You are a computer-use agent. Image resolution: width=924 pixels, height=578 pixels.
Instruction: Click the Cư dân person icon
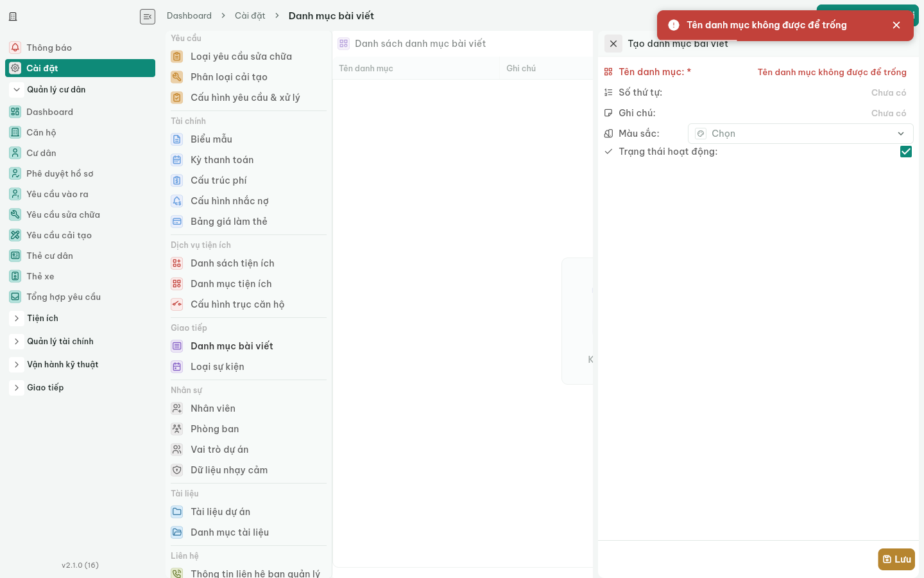tap(15, 153)
